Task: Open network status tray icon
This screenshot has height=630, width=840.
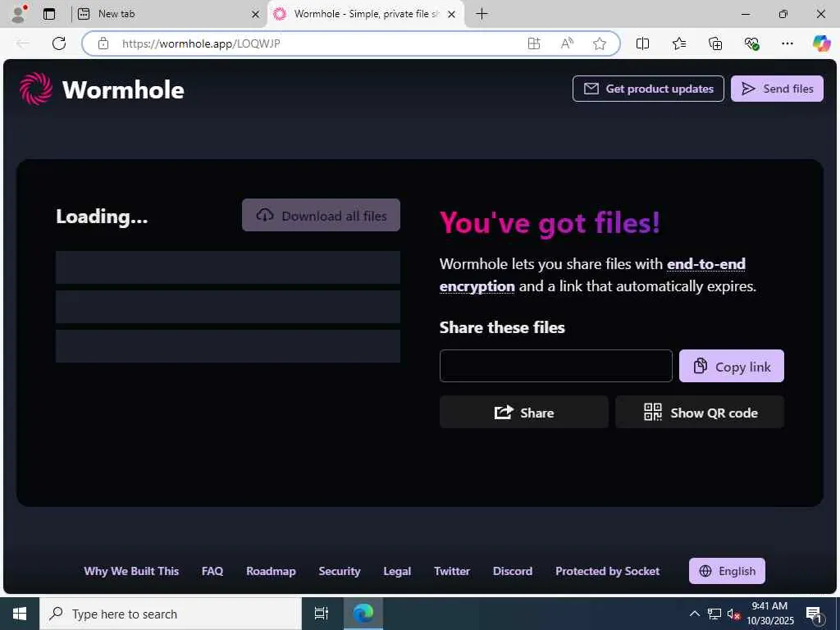Action: (714, 614)
